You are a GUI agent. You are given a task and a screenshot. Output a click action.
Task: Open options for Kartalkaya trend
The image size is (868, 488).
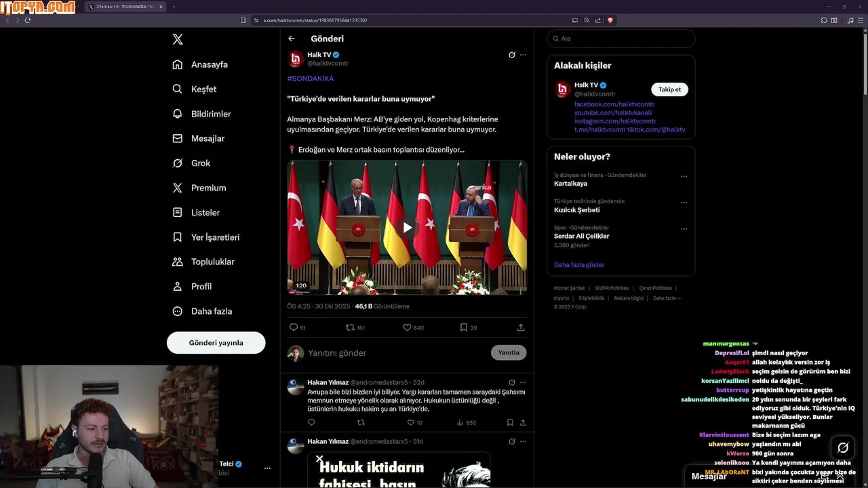684,176
